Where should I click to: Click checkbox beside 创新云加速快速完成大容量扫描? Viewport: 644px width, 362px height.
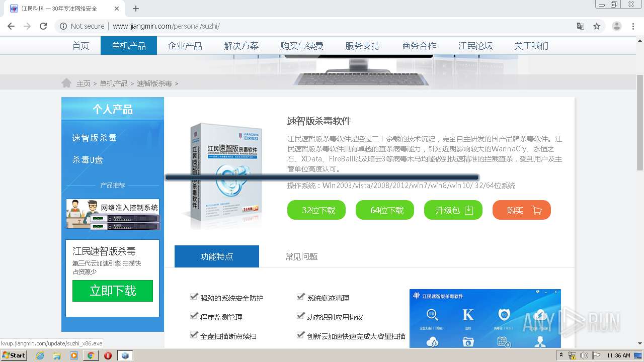click(301, 335)
